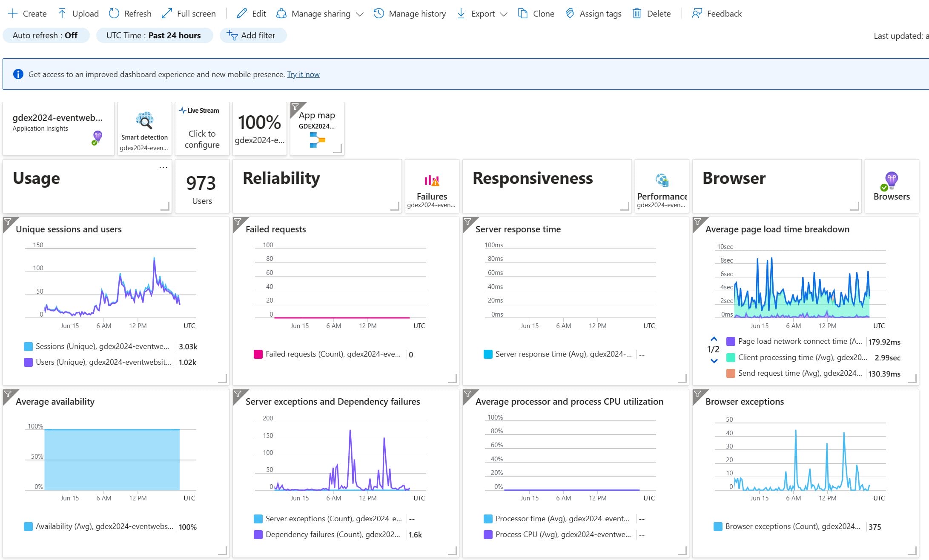Click the Sessions value 3.03k

[x=188, y=347]
